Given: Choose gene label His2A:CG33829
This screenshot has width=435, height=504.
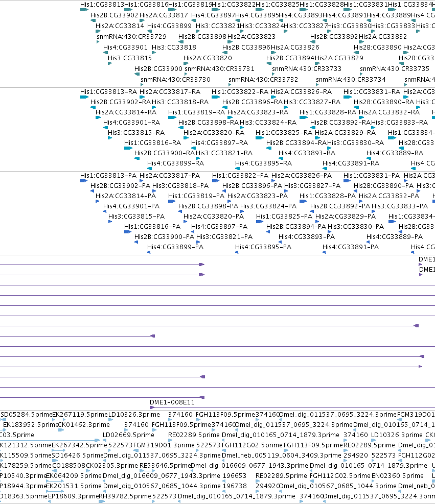Looking at the screenshot, I should [x=339, y=58].
